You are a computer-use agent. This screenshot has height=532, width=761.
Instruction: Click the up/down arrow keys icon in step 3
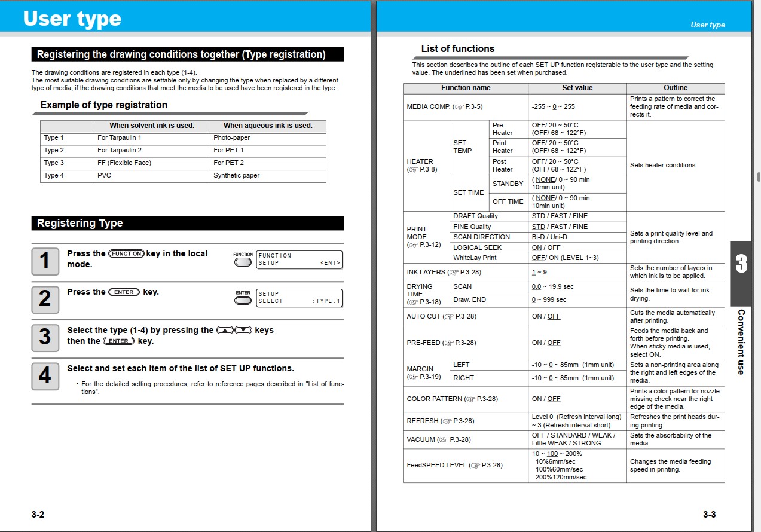(234, 330)
